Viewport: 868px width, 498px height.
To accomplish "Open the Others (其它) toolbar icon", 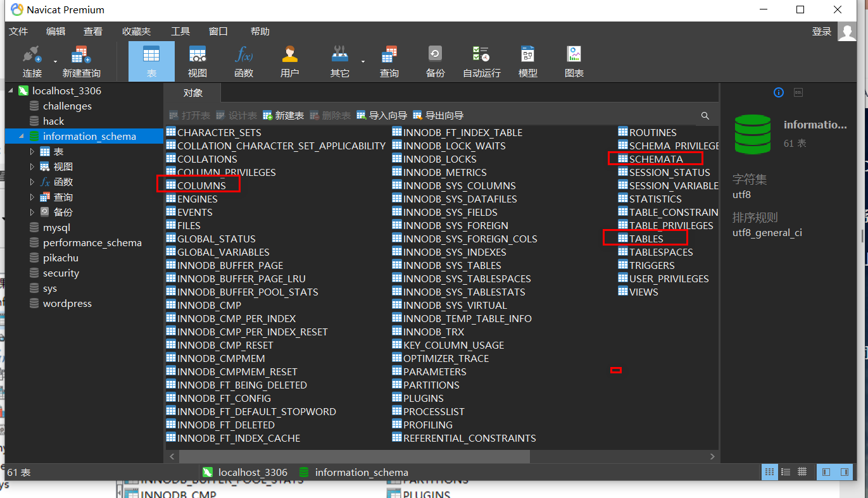I will tap(340, 61).
